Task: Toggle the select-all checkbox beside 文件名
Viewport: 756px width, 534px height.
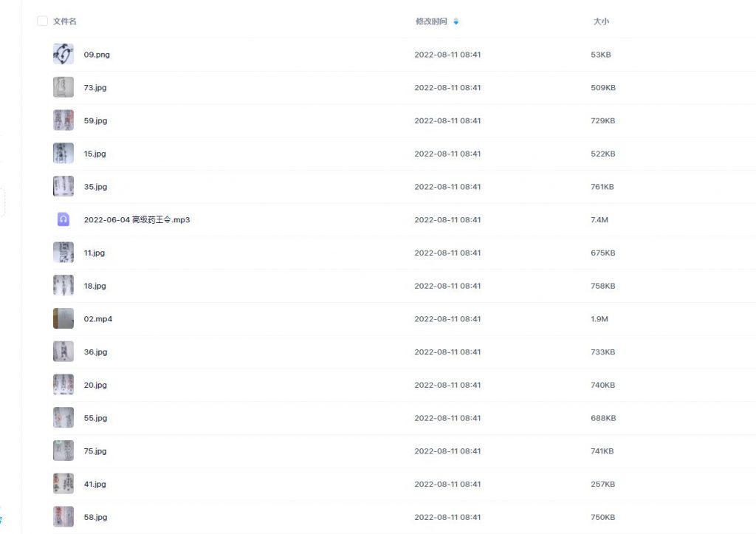Action: click(x=42, y=21)
